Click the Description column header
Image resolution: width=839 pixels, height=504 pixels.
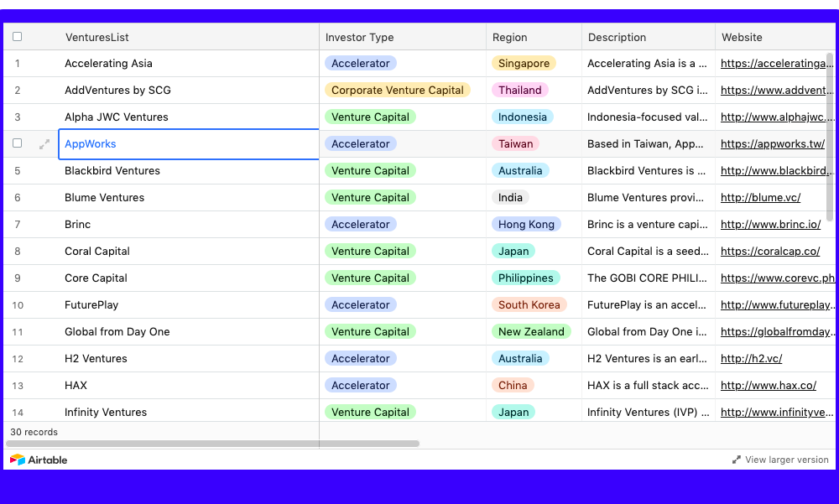coord(649,37)
